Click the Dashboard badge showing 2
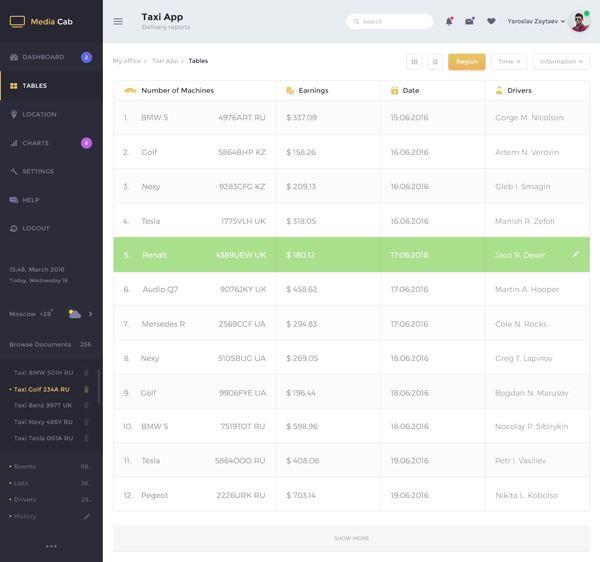The width and height of the screenshot is (600, 562). tap(86, 57)
